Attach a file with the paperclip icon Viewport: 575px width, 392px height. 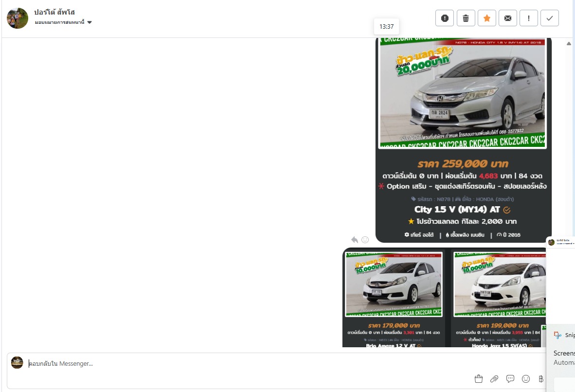494,379
